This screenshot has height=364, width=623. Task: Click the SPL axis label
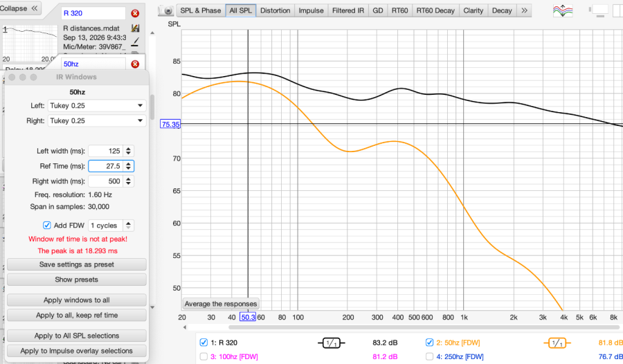[174, 24]
